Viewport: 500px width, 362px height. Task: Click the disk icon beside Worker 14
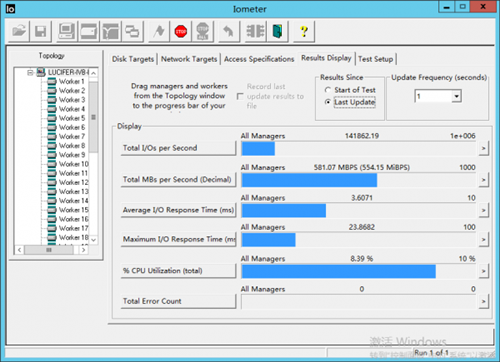point(52,201)
